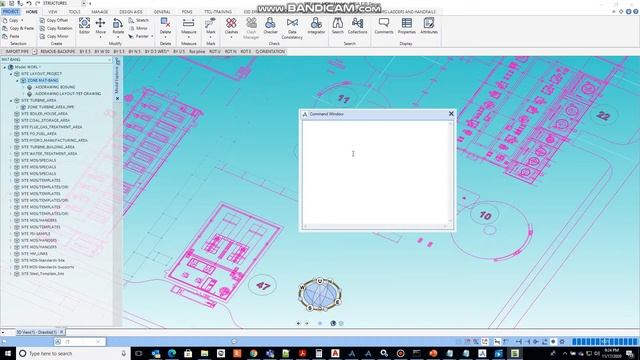Image resolution: width=640 pixels, height=360 pixels.
Task: Open Microsoft Edge from taskbar
Action: (x=172, y=353)
